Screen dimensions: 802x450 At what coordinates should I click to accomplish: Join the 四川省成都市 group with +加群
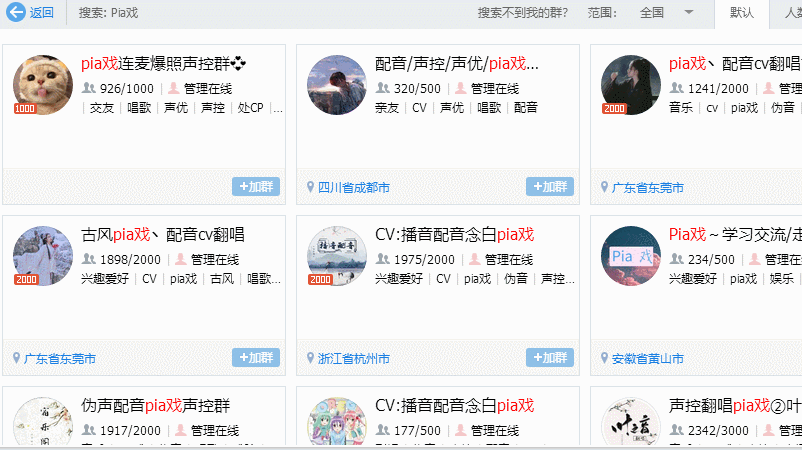click(x=550, y=187)
